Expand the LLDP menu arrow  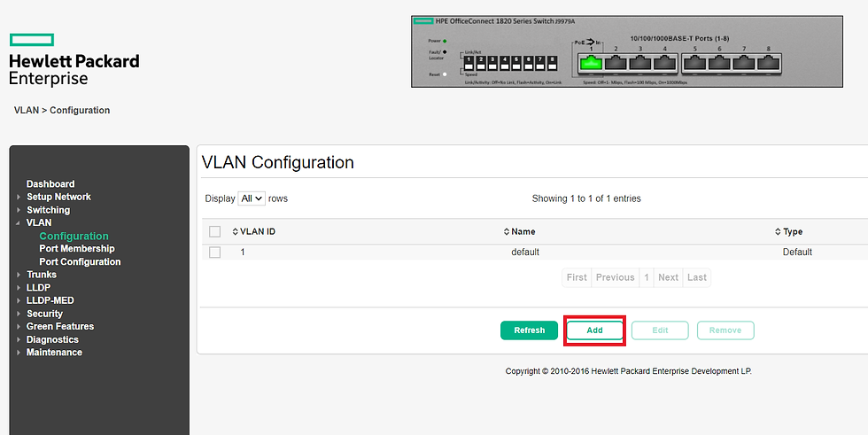click(19, 288)
